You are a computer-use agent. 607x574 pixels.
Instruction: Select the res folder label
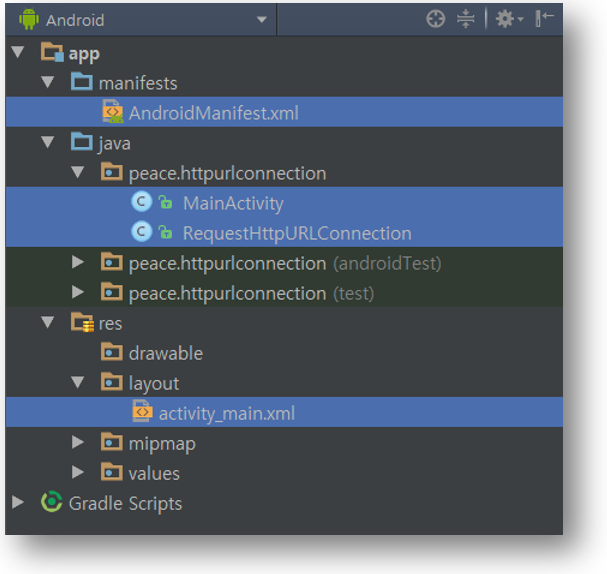click(110, 324)
